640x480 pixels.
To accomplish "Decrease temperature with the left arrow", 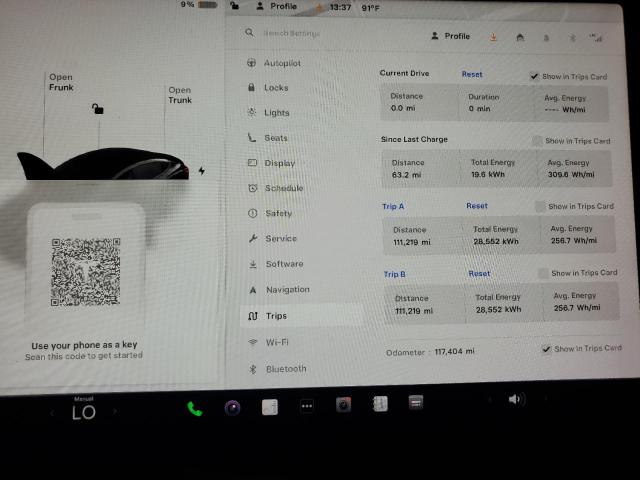I will click(x=53, y=411).
